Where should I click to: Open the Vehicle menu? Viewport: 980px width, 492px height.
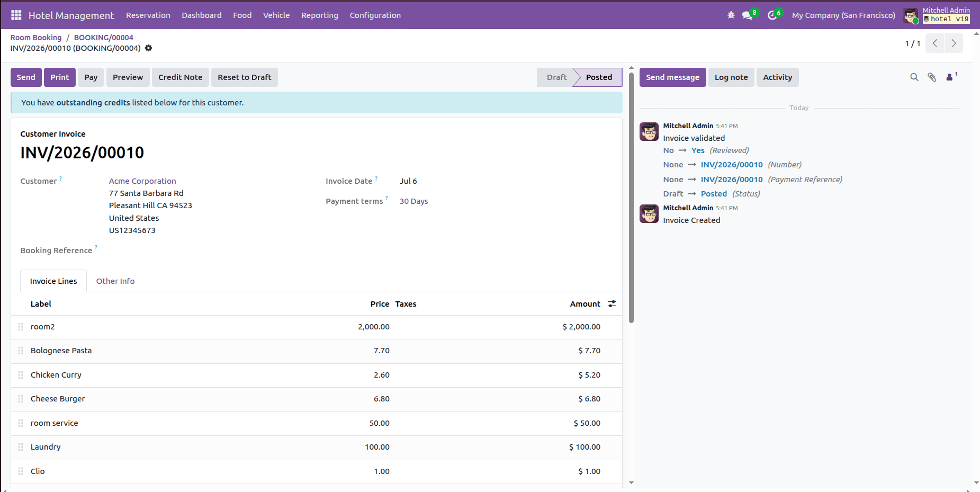276,15
